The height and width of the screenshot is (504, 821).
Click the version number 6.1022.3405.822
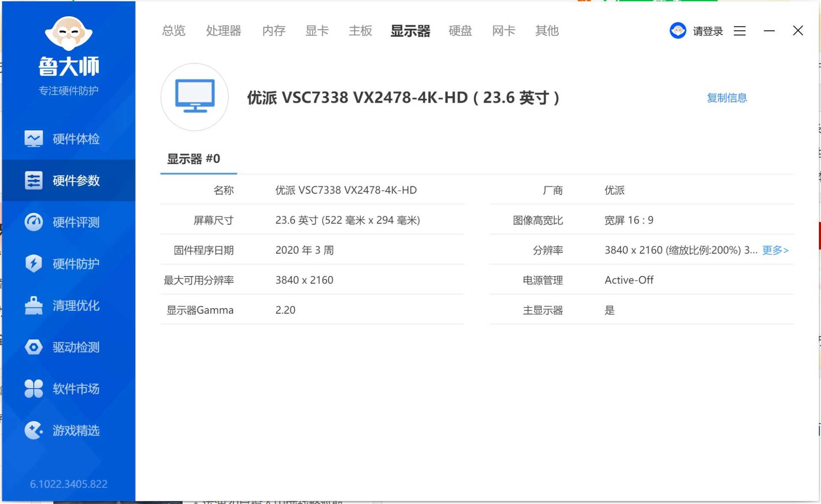coord(68,483)
